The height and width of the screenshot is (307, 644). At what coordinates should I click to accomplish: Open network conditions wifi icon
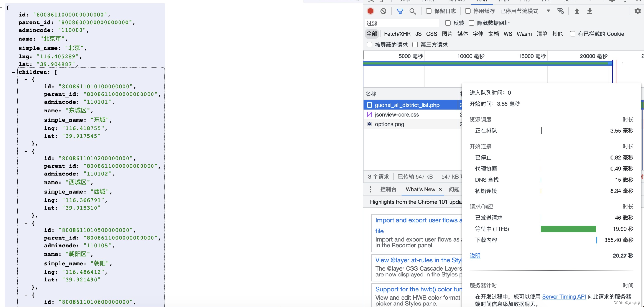[560, 11]
